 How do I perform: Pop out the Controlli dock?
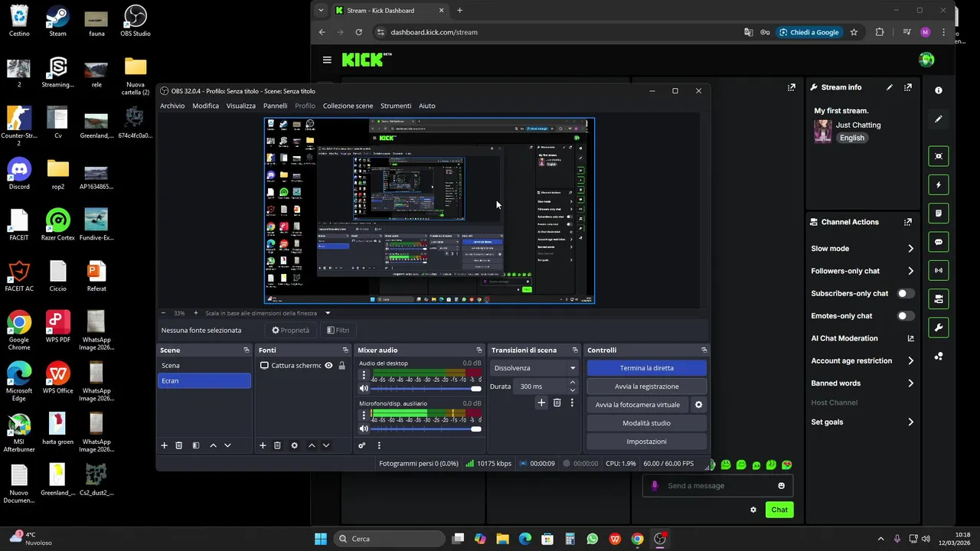tap(704, 350)
